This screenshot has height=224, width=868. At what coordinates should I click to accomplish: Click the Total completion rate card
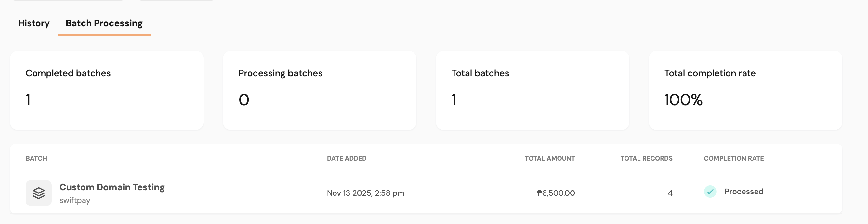point(745,90)
